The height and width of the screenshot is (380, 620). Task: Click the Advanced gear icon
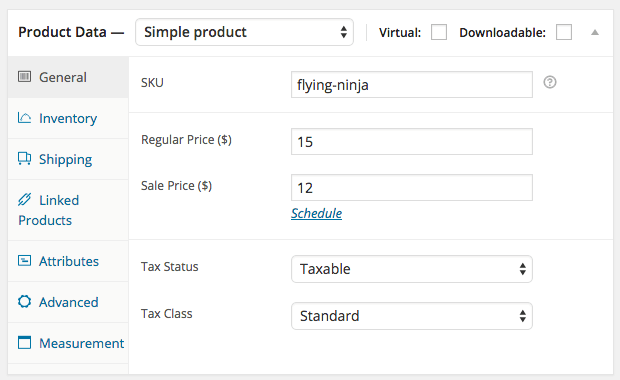pyautogui.click(x=24, y=301)
